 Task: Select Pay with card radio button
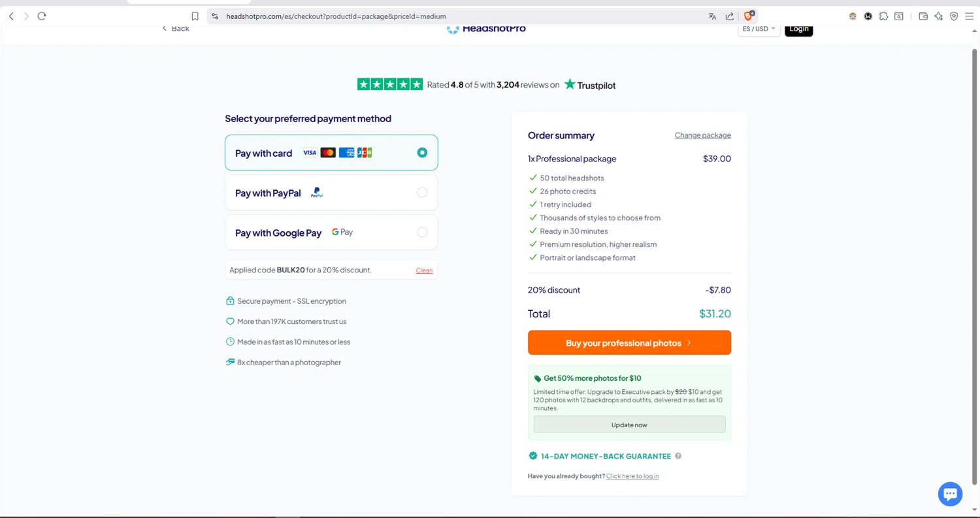(x=422, y=152)
